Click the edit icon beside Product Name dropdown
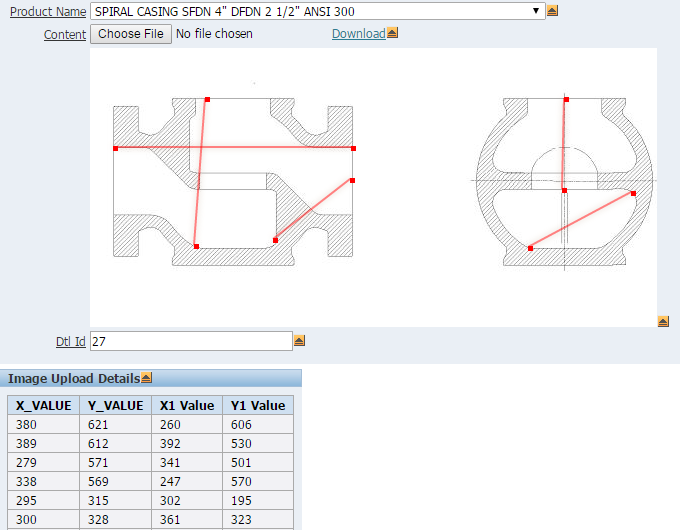The width and height of the screenshot is (683, 530). point(552,10)
